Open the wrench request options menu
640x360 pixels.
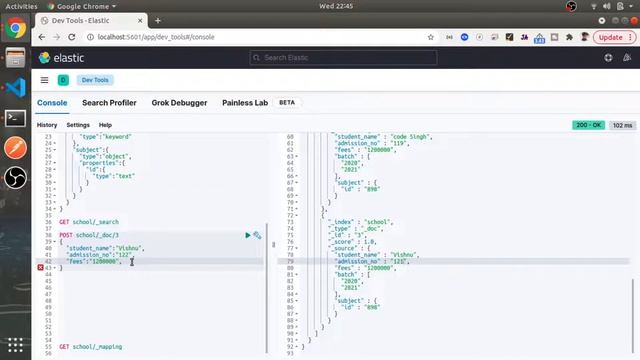(x=257, y=235)
